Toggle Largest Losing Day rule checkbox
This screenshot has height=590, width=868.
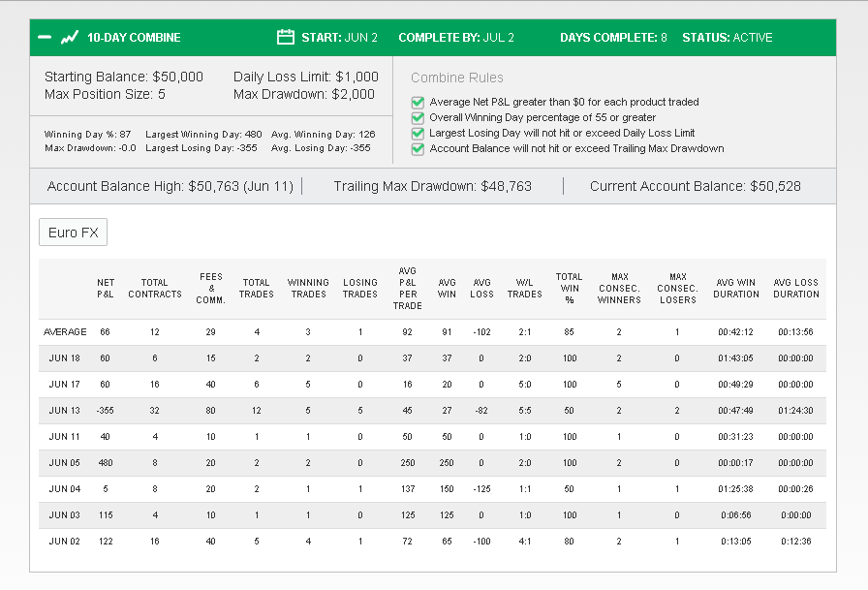[x=418, y=134]
